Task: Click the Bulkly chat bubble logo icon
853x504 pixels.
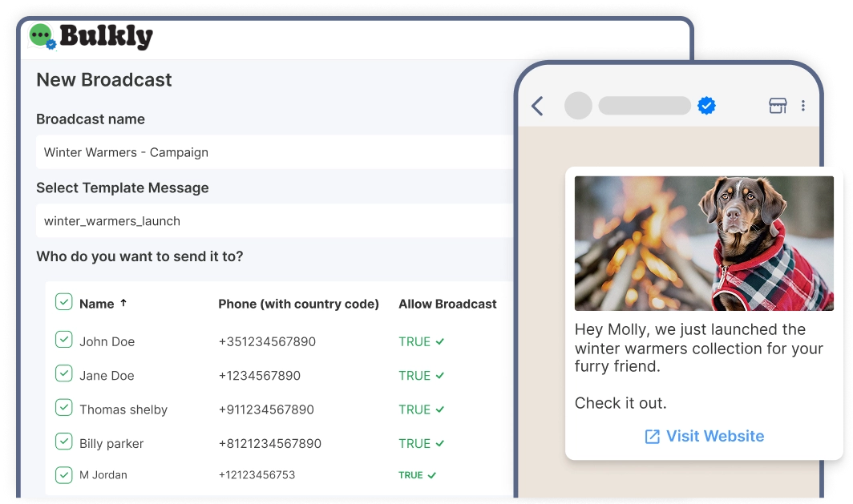Action: click(x=42, y=37)
